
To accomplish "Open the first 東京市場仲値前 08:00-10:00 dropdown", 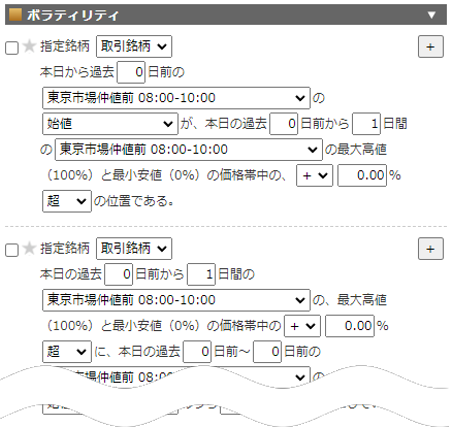I will pyautogui.click(x=176, y=98).
